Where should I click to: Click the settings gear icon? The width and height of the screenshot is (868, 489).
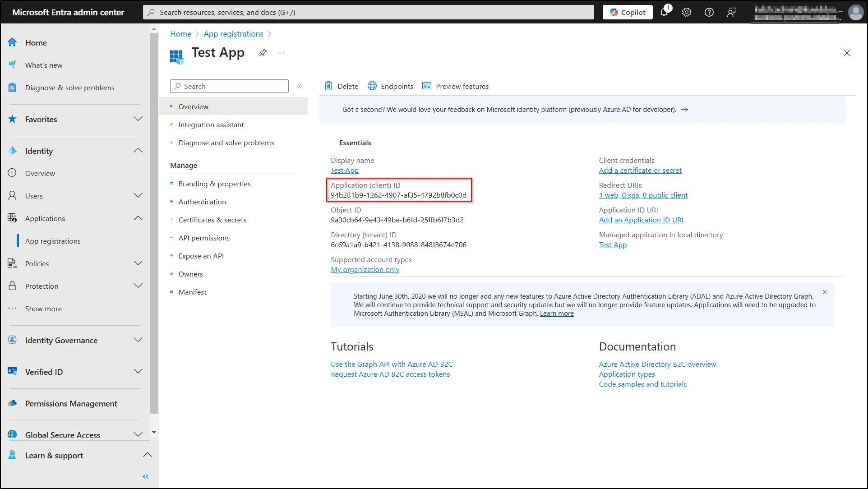click(687, 12)
